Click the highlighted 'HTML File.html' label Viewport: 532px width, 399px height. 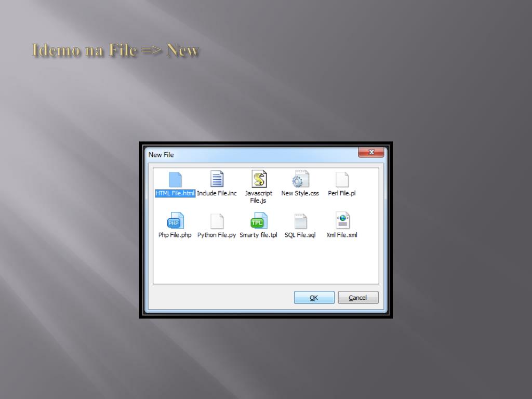(175, 193)
